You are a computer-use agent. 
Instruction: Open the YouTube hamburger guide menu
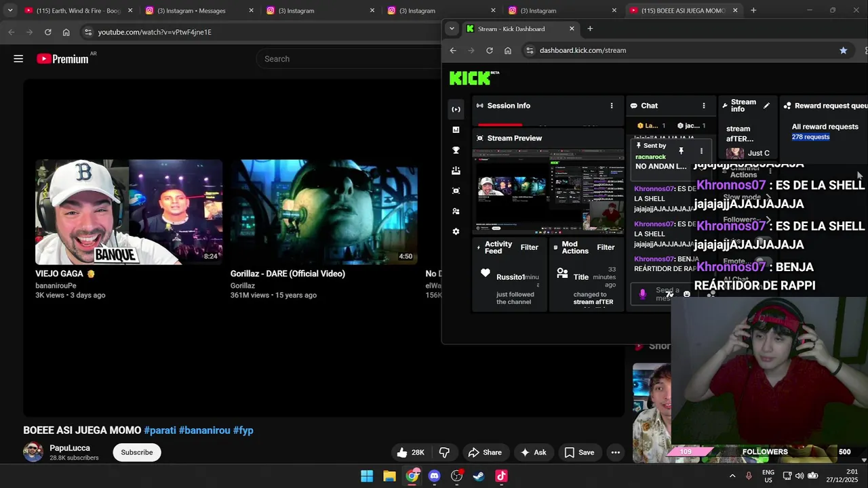(x=18, y=59)
